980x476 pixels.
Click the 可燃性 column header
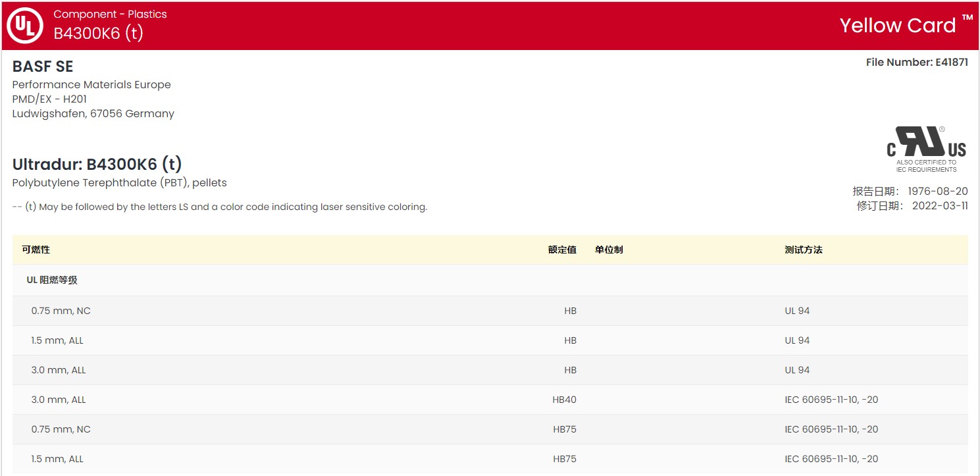click(x=36, y=250)
